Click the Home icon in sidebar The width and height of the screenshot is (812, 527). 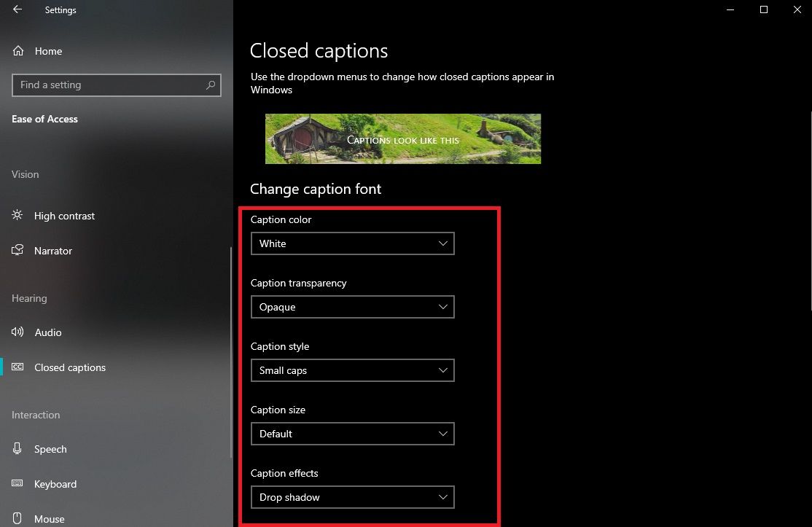[x=17, y=51]
